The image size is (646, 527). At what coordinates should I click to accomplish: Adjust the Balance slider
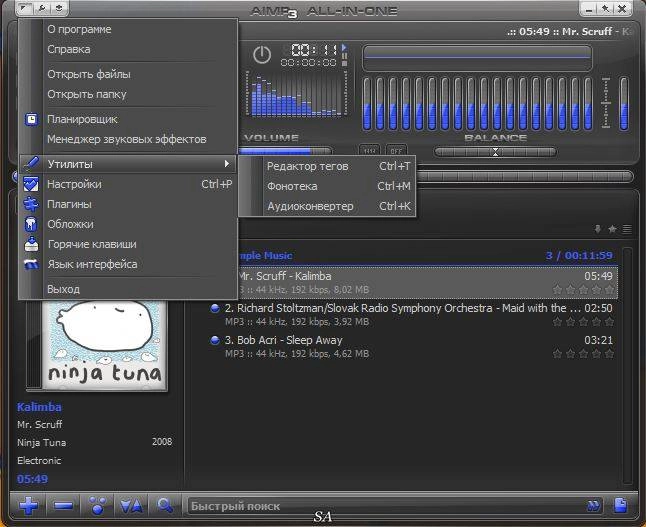[x=495, y=152]
